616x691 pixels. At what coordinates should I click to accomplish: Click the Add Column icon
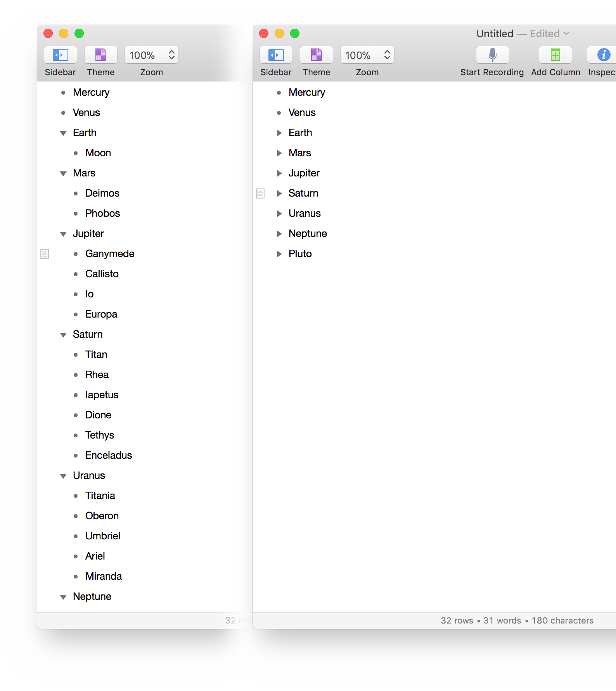555,55
